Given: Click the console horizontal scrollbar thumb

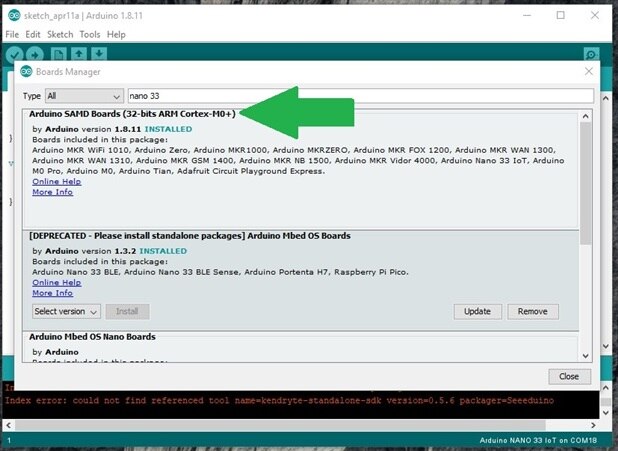Looking at the screenshot, I should coord(280,425).
